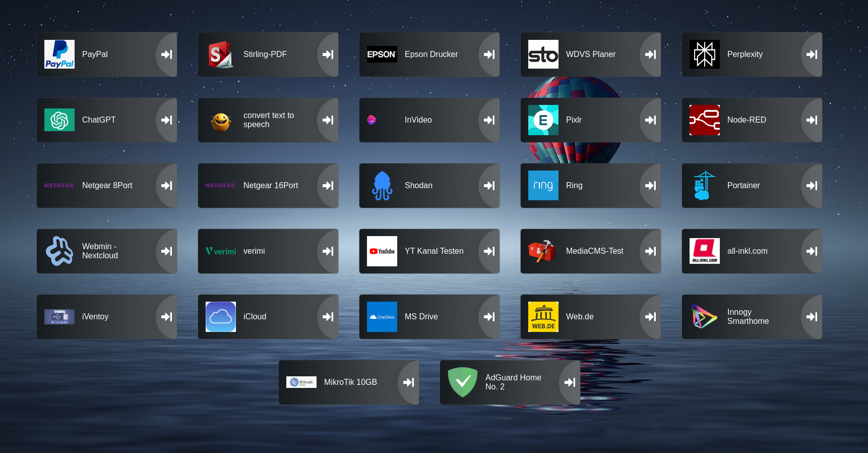Click the Node-RED tile arrow button
This screenshot has width=868, height=453.
coord(812,120)
